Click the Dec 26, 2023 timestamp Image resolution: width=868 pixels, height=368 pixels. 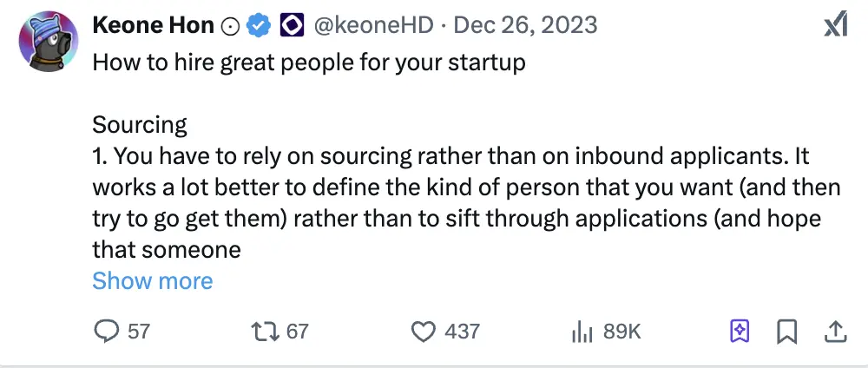pos(523,26)
